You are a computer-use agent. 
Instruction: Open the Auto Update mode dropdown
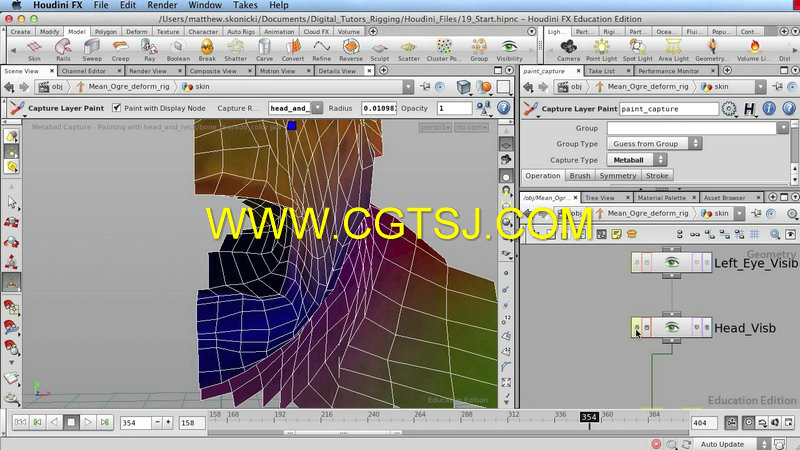click(x=731, y=444)
